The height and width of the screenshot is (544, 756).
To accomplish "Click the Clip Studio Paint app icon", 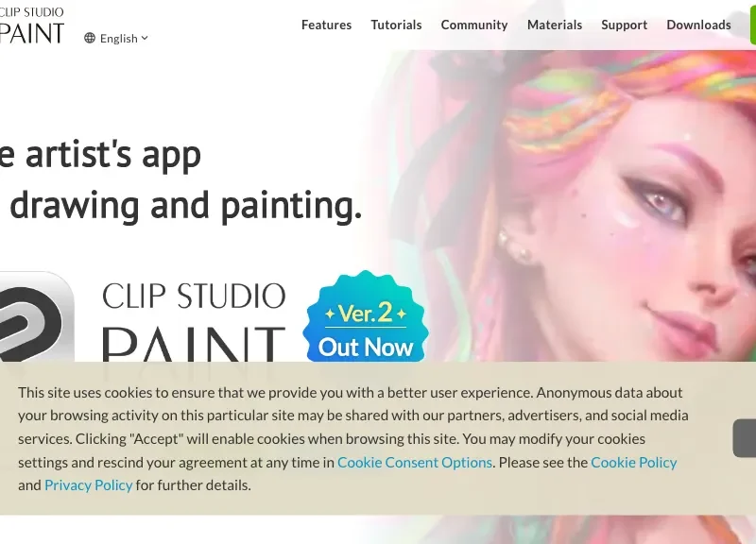I will click(x=37, y=316).
